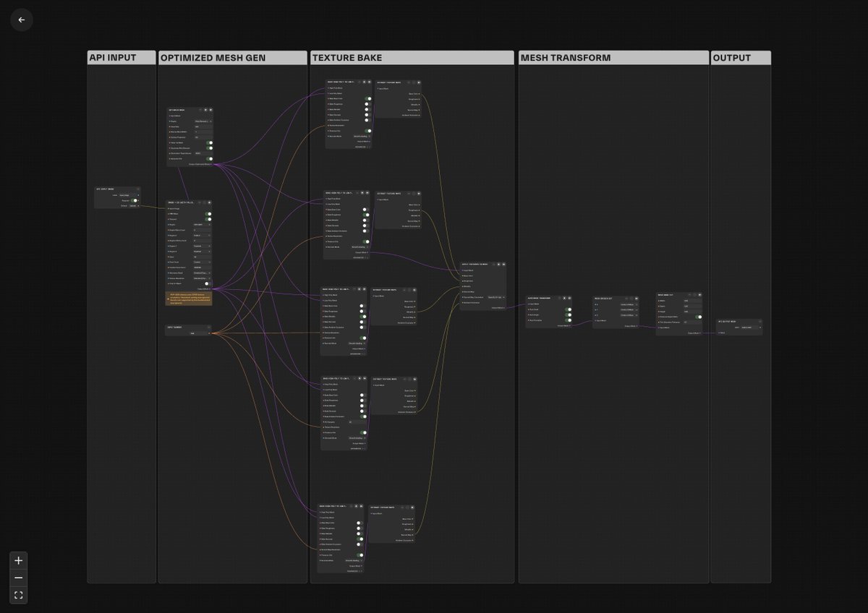Run the third Bake High Poly node
The height and width of the screenshot is (613, 868).
coord(359,289)
